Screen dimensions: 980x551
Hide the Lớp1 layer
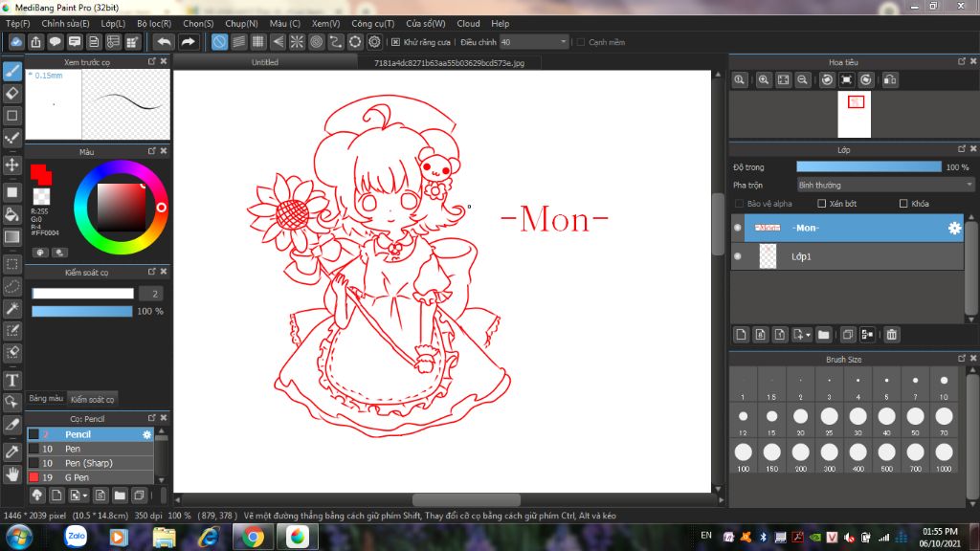click(x=738, y=256)
